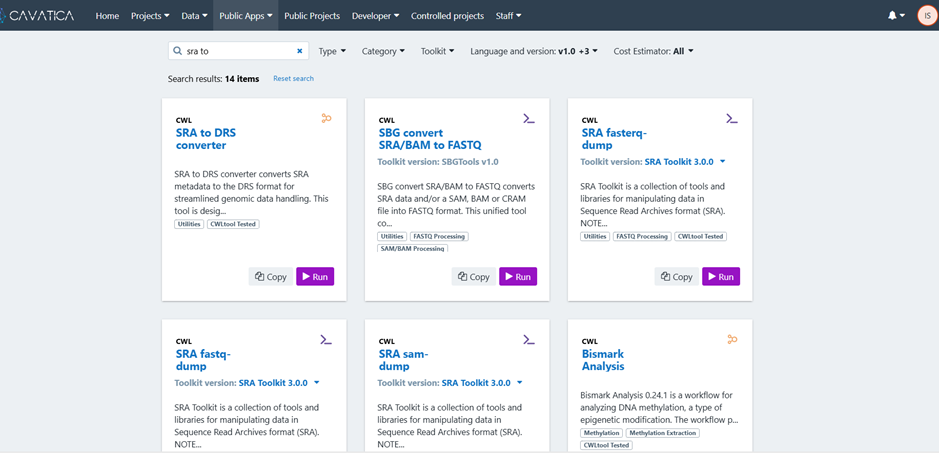The height and width of the screenshot is (453, 939).
Task: Click SAM/BAM Processing tag on SBG convert card
Action: point(413,248)
